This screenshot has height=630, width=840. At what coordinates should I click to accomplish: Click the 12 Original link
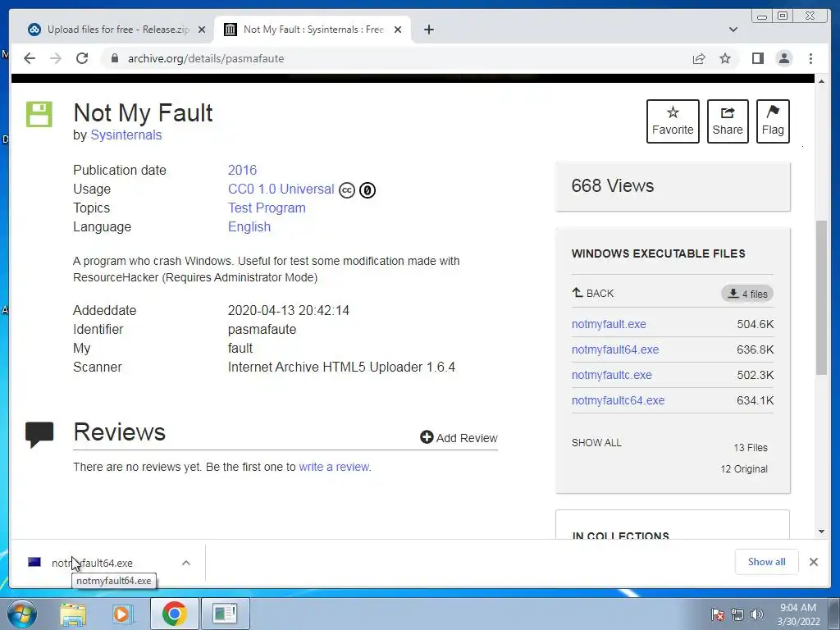pos(743,468)
